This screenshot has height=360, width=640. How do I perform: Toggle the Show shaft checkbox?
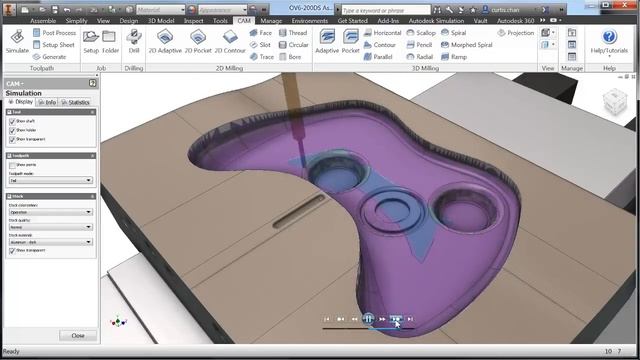tap(12, 122)
